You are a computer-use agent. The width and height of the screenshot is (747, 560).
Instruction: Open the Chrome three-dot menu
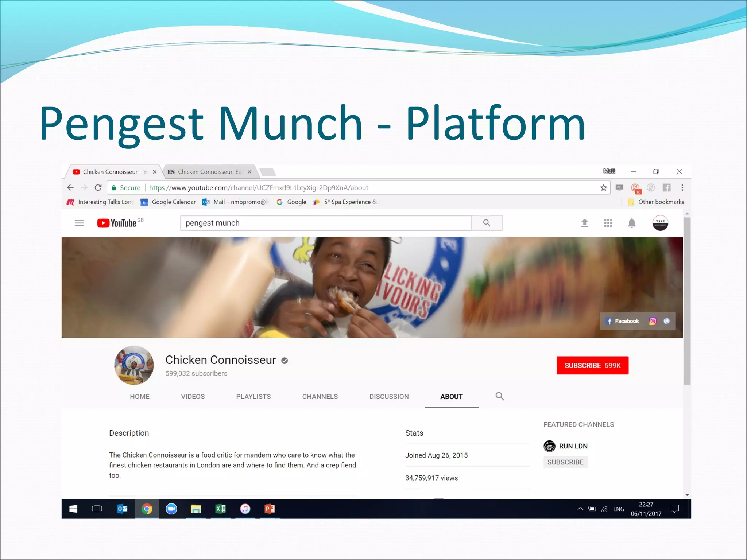(x=682, y=188)
